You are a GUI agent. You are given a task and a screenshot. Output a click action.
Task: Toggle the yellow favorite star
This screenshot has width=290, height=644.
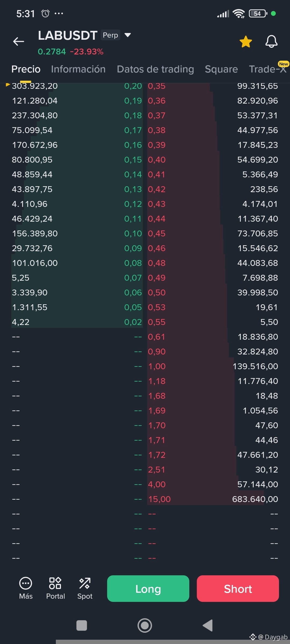[x=246, y=42]
